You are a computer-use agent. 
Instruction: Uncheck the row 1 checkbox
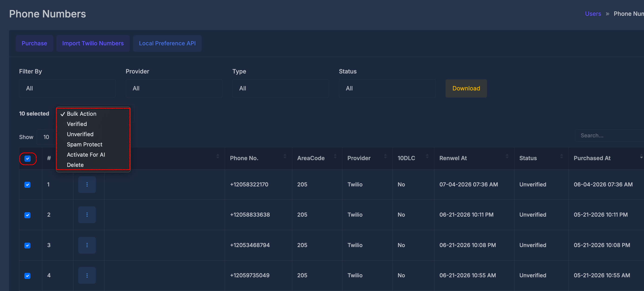[27, 185]
